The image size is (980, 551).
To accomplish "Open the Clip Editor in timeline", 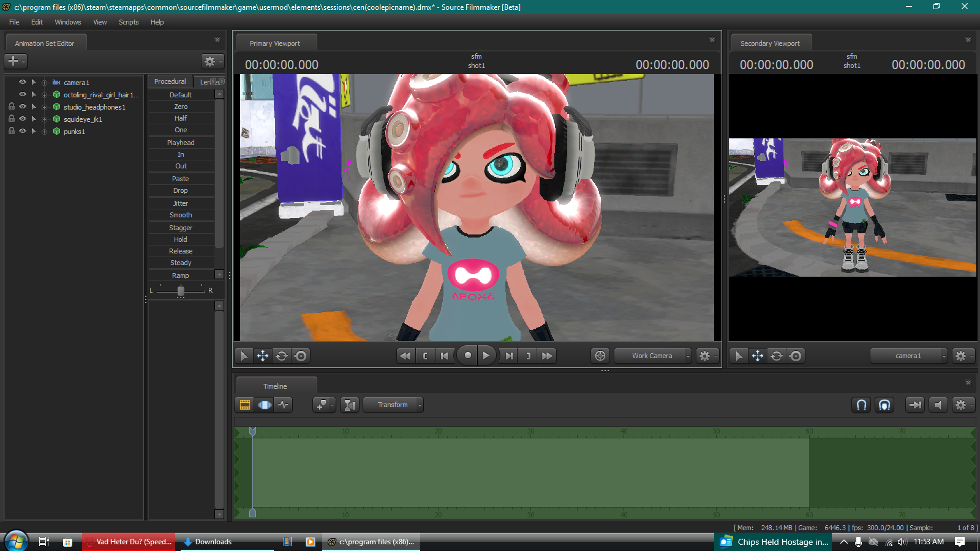I will point(245,405).
